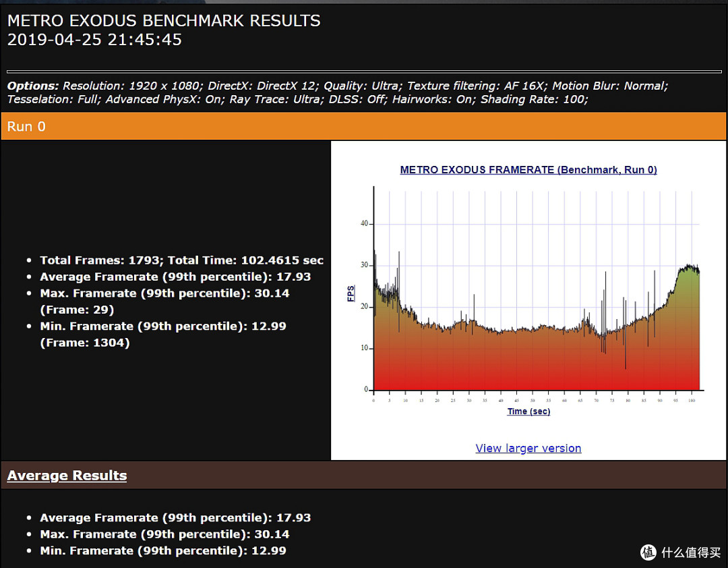Click Total Frames: 1793 line in Run 0
Viewport: 728px width, 568px height.
(x=100, y=260)
